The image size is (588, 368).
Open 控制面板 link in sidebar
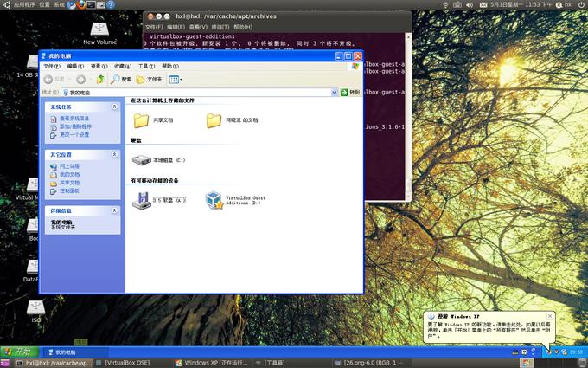(69, 191)
